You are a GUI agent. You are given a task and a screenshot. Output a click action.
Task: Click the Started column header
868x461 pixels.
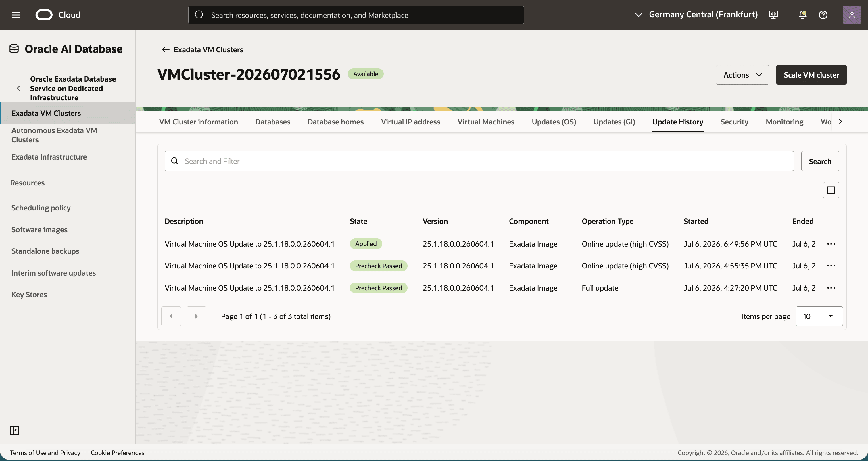tap(696, 221)
